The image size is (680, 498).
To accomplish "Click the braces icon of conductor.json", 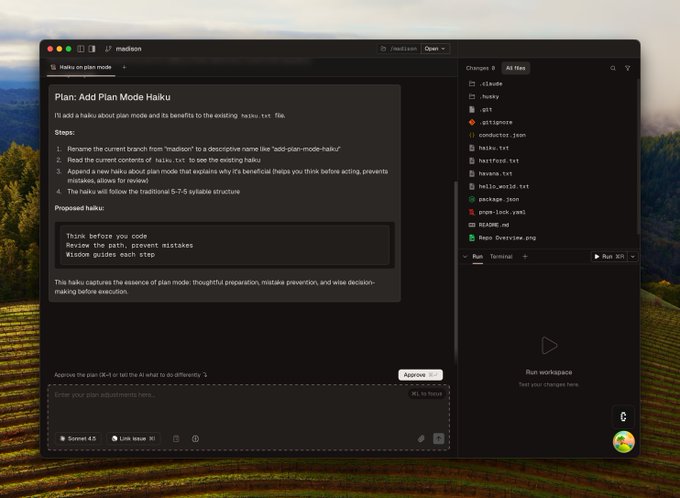I will pyautogui.click(x=472, y=135).
